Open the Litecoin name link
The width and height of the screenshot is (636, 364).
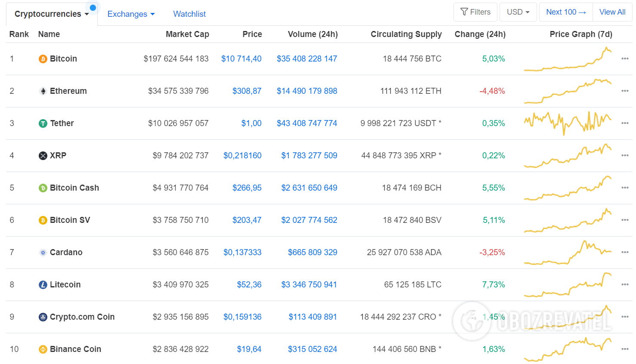65,284
